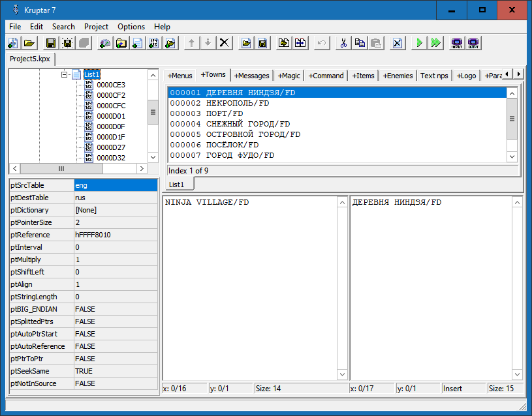Click the ptSrcTable value eng

click(x=116, y=185)
